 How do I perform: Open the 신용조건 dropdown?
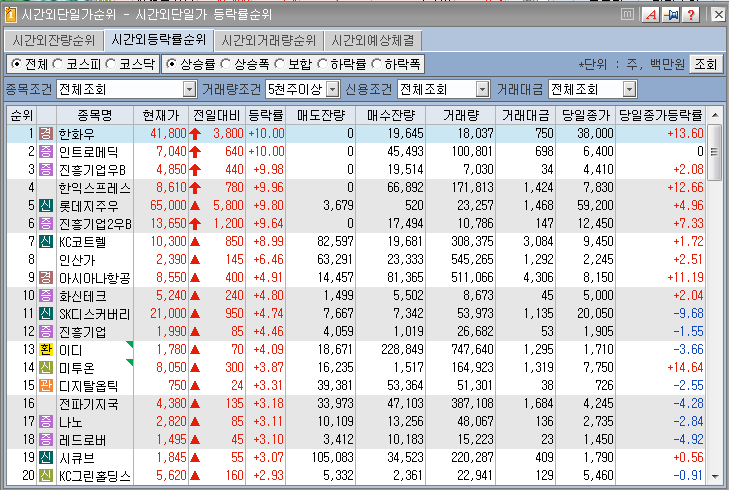point(483,89)
